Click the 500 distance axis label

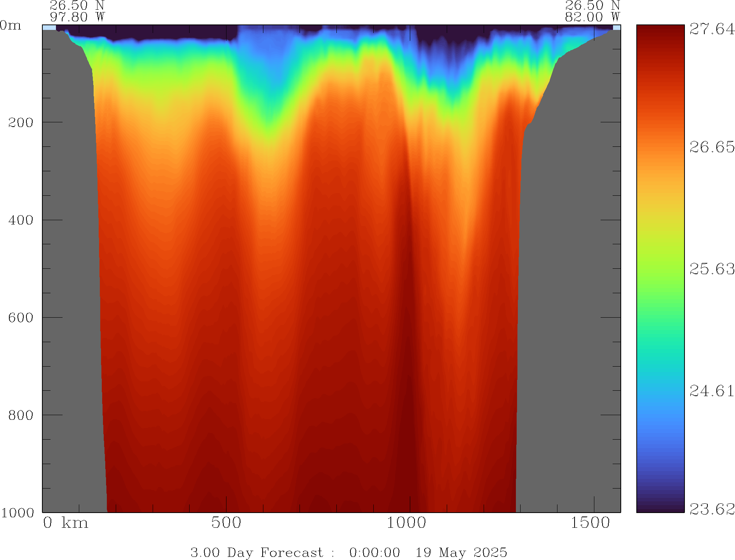click(x=226, y=523)
